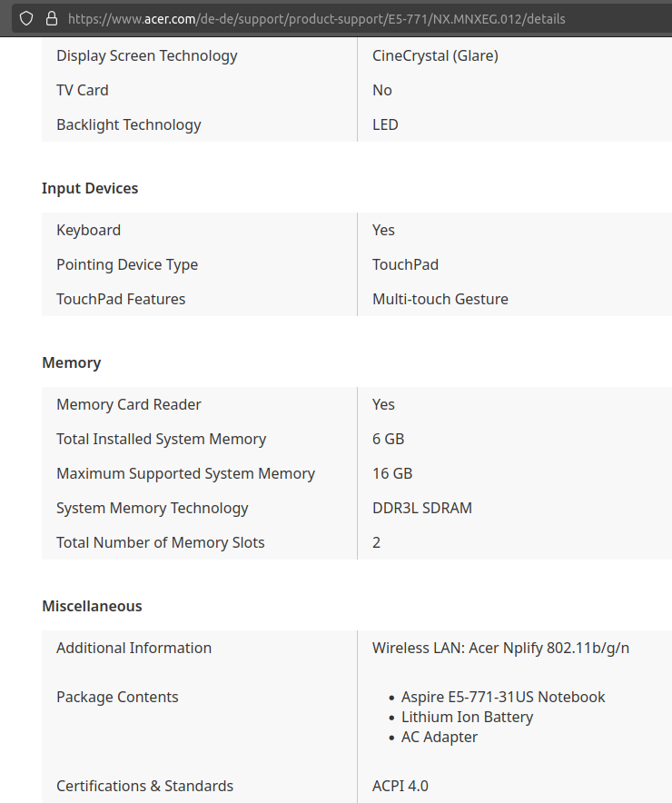Click the 16 GB maximum memory value
This screenshot has height=803, width=672.
coord(392,473)
